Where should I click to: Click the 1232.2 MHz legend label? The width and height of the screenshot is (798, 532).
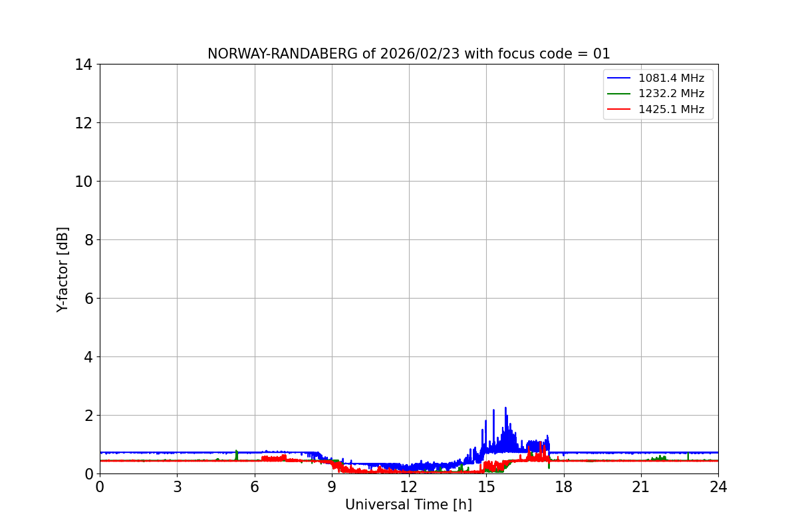coord(671,94)
